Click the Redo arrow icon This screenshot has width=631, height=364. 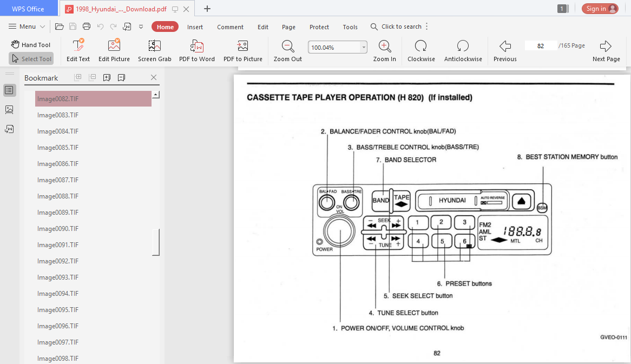coord(114,27)
